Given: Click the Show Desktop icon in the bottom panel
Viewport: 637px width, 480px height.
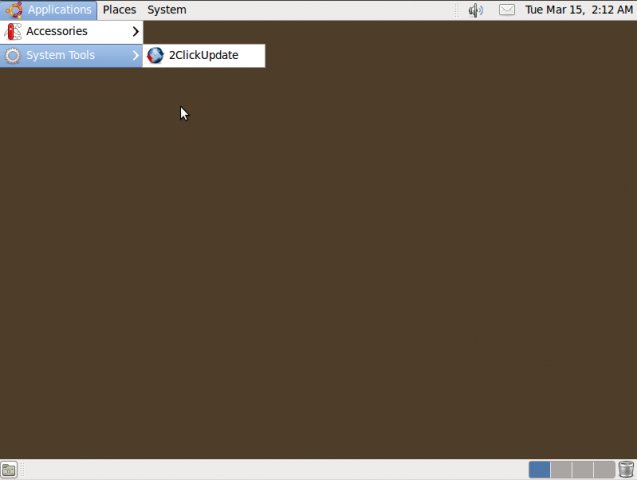Looking at the screenshot, I should click(9, 470).
